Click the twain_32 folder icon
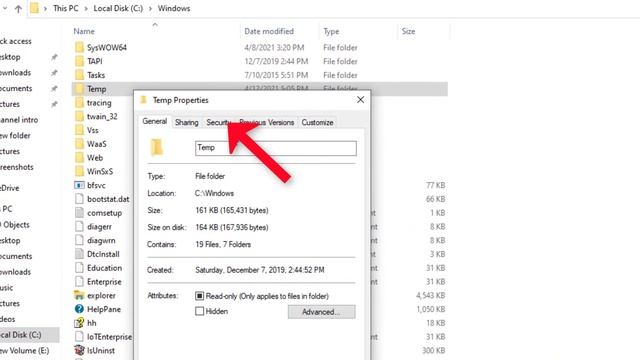 [x=79, y=116]
